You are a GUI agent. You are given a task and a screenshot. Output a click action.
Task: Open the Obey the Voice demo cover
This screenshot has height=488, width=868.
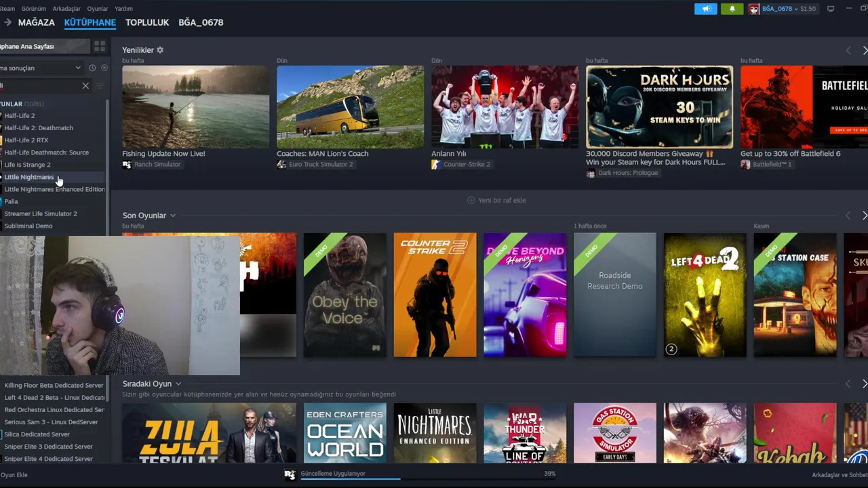[x=344, y=295]
